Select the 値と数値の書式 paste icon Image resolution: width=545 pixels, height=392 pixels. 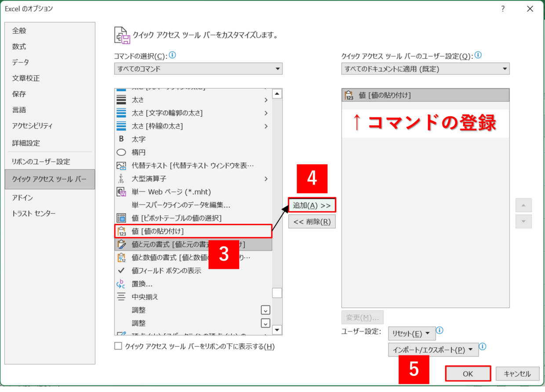pyautogui.click(x=121, y=257)
